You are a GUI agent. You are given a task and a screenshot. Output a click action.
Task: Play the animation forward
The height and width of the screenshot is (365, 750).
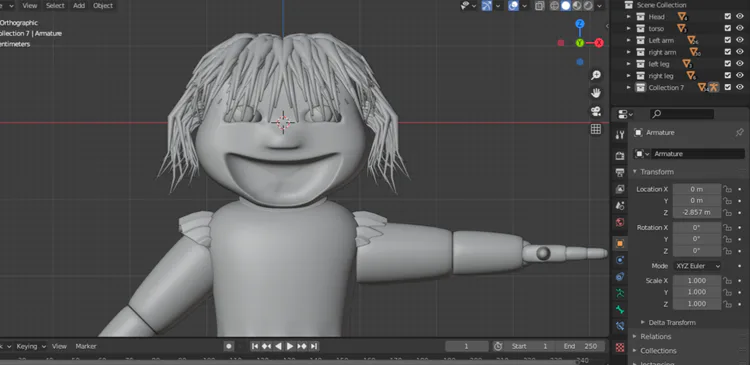click(290, 346)
